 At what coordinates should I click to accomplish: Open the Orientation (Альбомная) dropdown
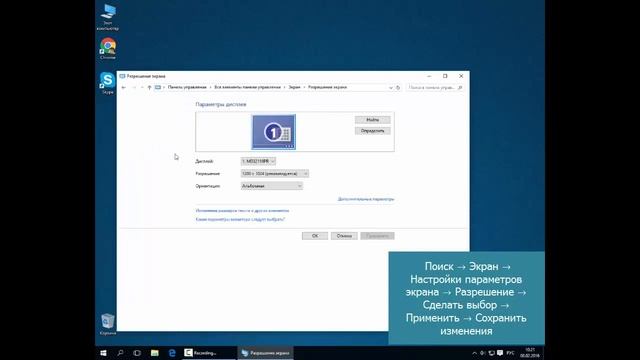coord(271,186)
